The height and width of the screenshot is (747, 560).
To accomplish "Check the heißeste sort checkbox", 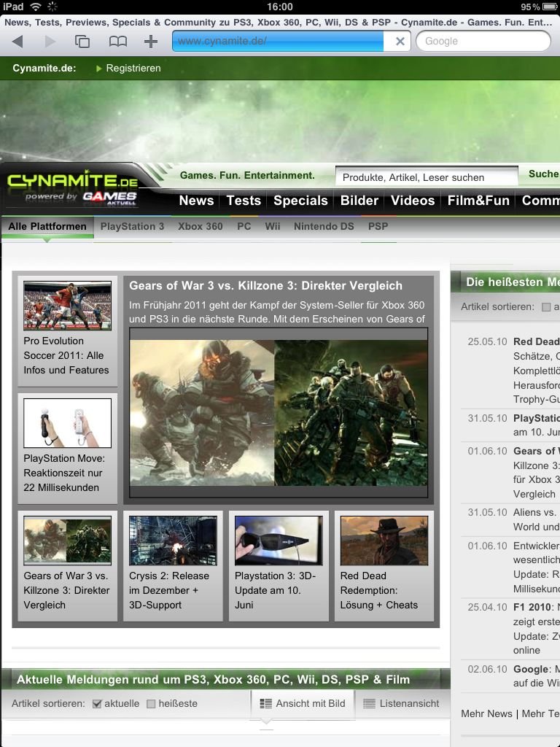I will pos(151,704).
